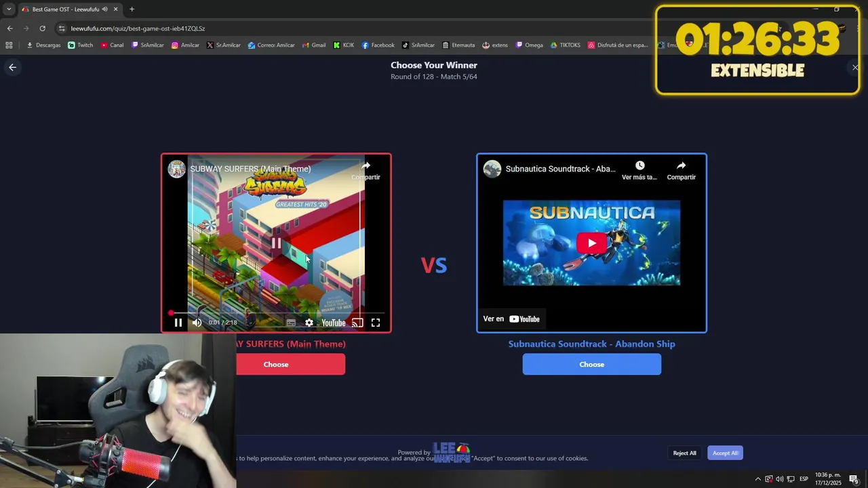
Task: Click Ver en YouTube on Subnautica video
Action: (x=511, y=319)
